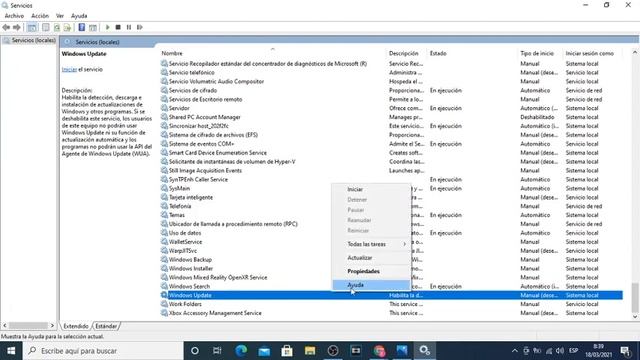Open the Acción menu
This screenshot has width=640, height=360.
click(x=40, y=16)
